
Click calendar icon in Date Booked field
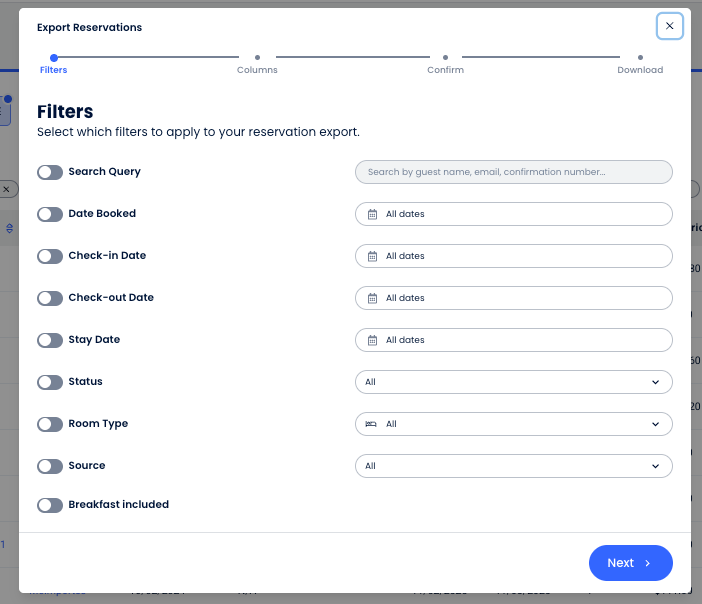tap(372, 214)
